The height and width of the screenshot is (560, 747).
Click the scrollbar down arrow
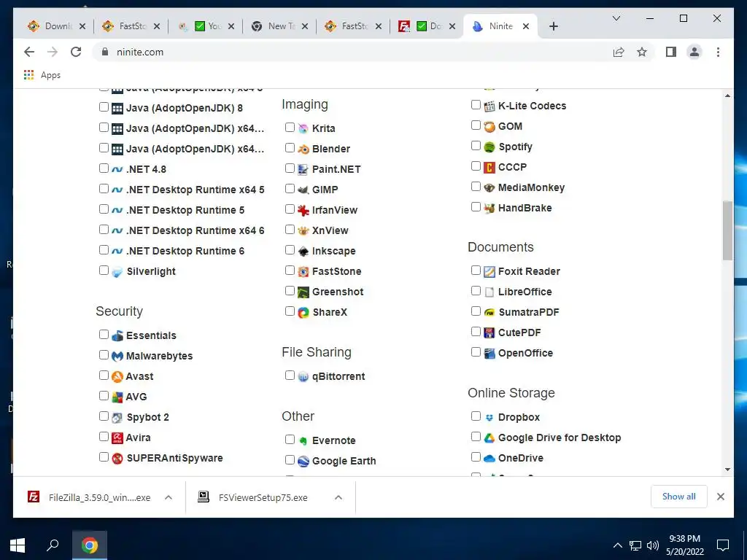coord(727,470)
